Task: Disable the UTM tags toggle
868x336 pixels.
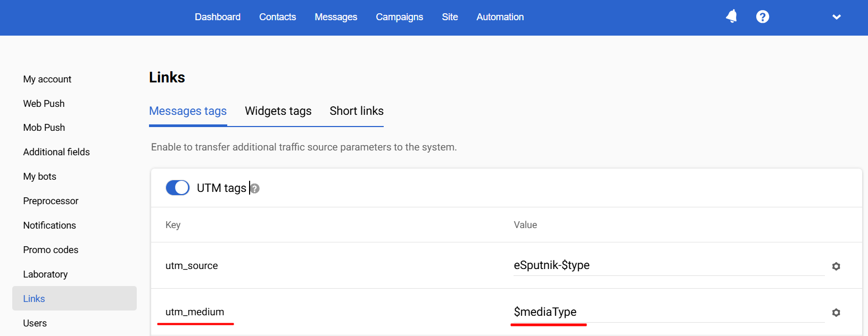Action: 178,188
